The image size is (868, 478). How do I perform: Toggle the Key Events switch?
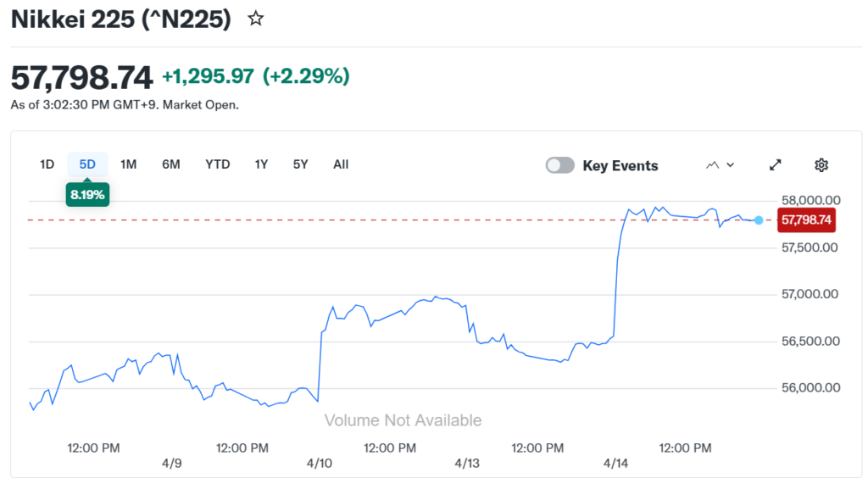coord(559,165)
